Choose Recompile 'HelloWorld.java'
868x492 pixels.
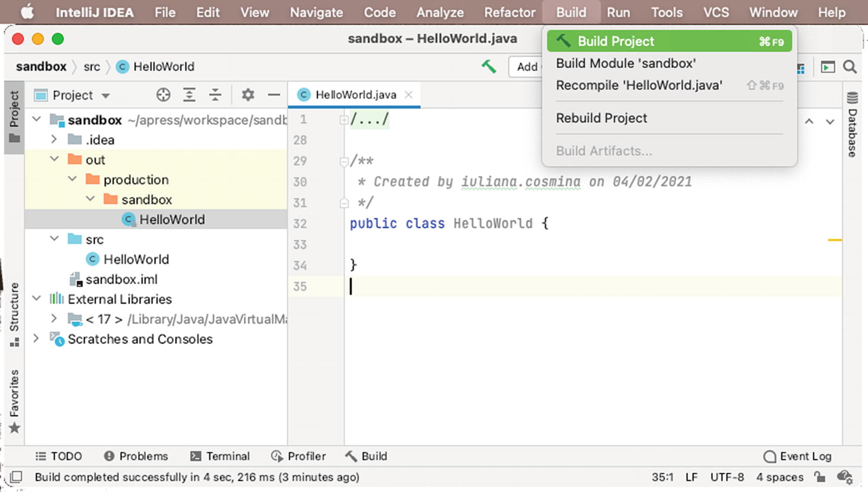[x=669, y=85]
